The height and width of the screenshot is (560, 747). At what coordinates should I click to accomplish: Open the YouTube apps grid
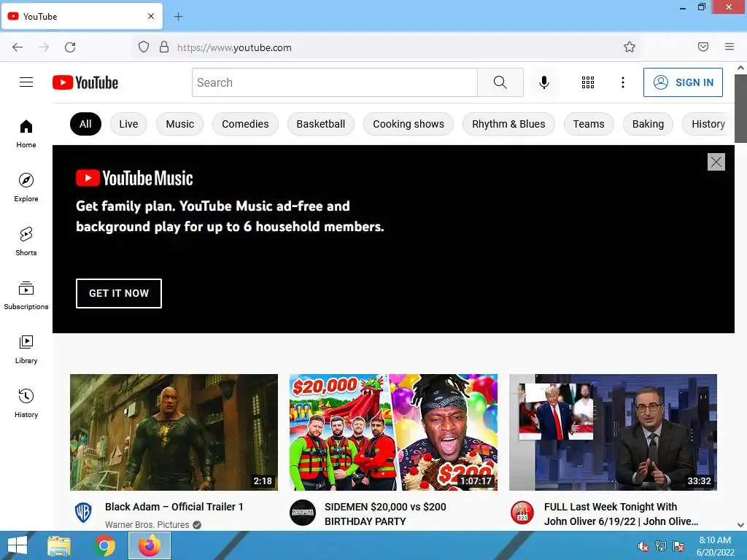coord(588,82)
